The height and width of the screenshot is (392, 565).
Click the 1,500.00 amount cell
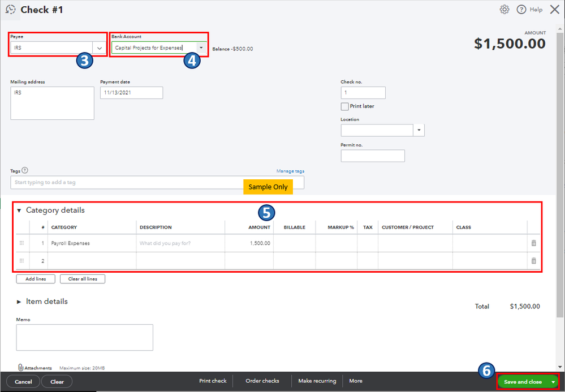click(x=249, y=243)
